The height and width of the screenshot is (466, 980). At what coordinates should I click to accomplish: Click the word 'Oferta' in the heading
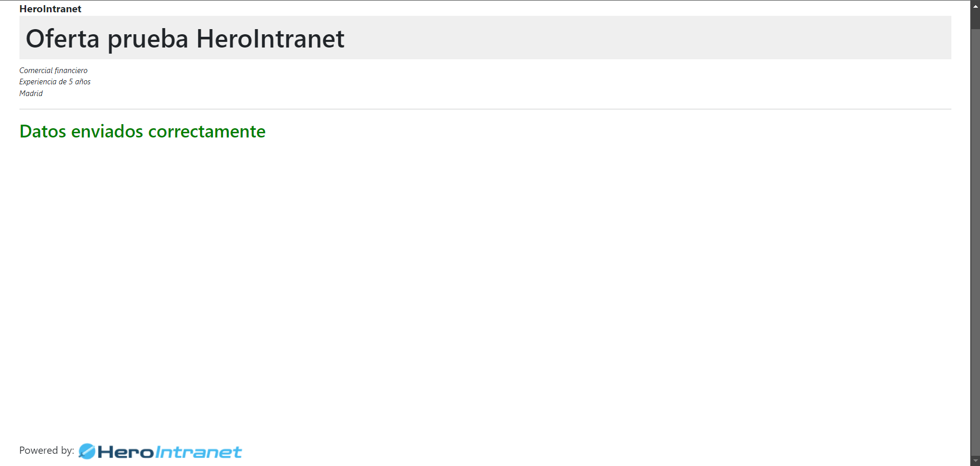(62, 39)
